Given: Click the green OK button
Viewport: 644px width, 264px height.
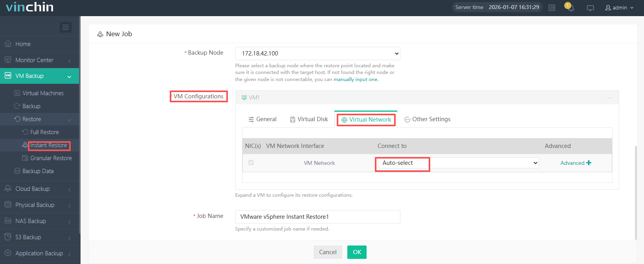Looking at the screenshot, I should 357,252.
